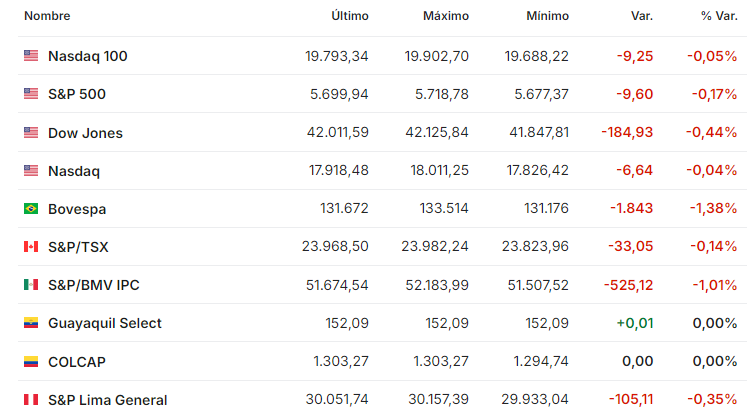The width and height of the screenshot is (747, 415).
Task: Open the Guayaquil Select index link
Action: coord(105,324)
